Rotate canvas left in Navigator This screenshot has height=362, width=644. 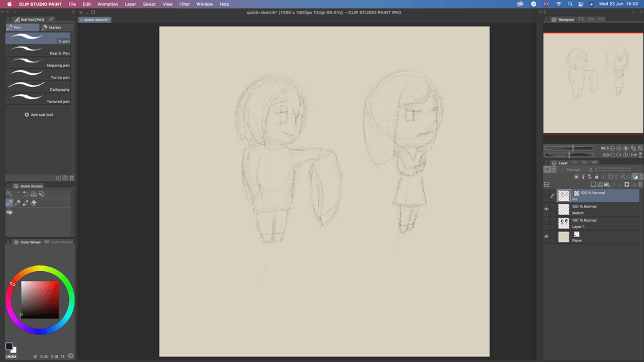[612, 155]
